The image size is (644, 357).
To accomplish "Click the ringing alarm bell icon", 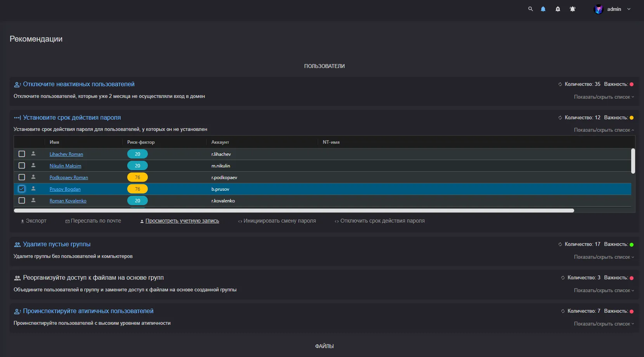I will [573, 9].
